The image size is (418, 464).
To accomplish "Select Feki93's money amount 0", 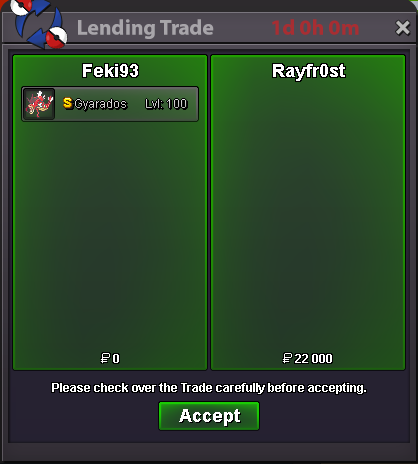I will (x=116, y=359).
